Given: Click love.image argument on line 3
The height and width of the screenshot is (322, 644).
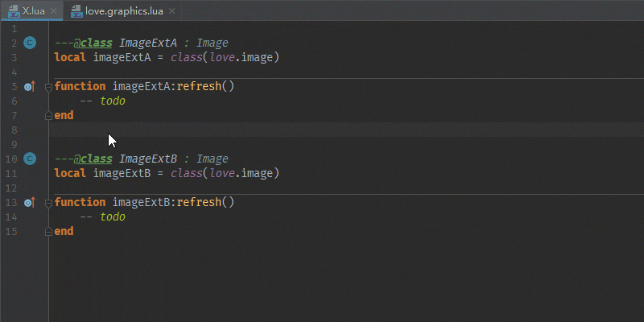Looking at the screenshot, I should [x=241, y=57].
